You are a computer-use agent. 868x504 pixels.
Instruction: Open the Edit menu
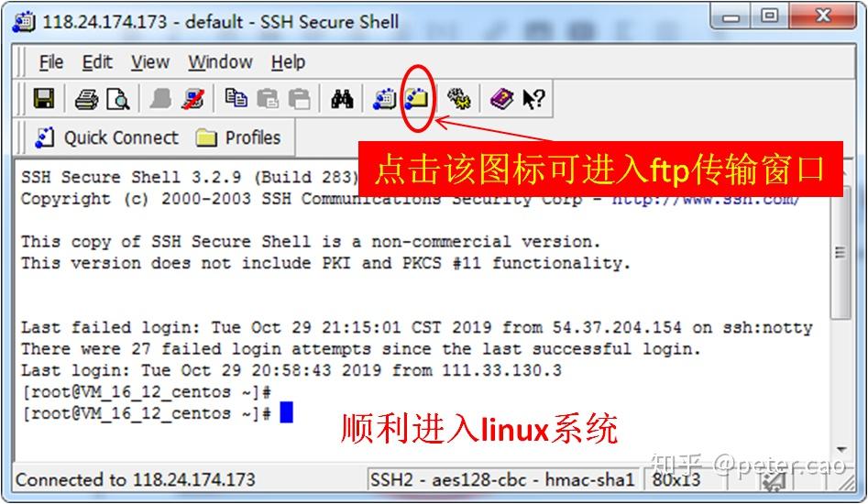pyautogui.click(x=97, y=62)
